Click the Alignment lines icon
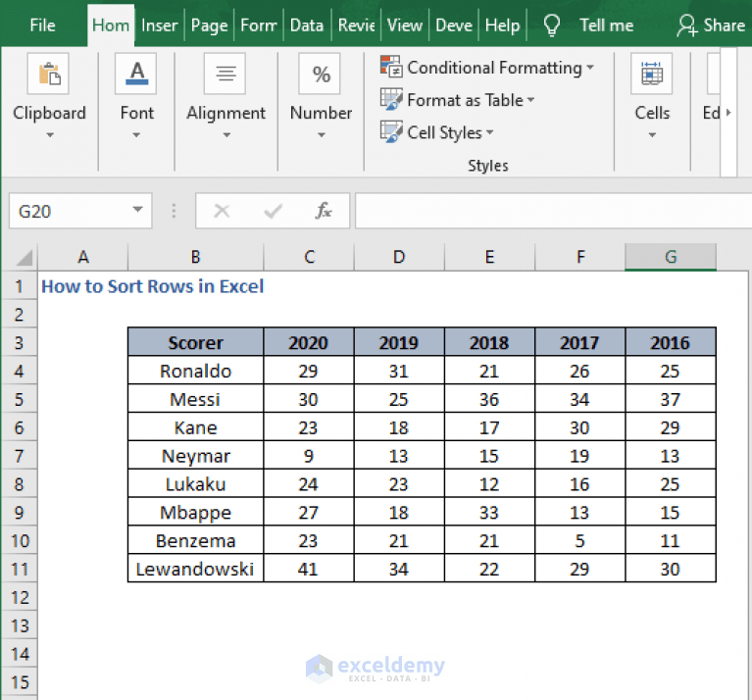Viewport: 752px width, 700px height. (225, 74)
